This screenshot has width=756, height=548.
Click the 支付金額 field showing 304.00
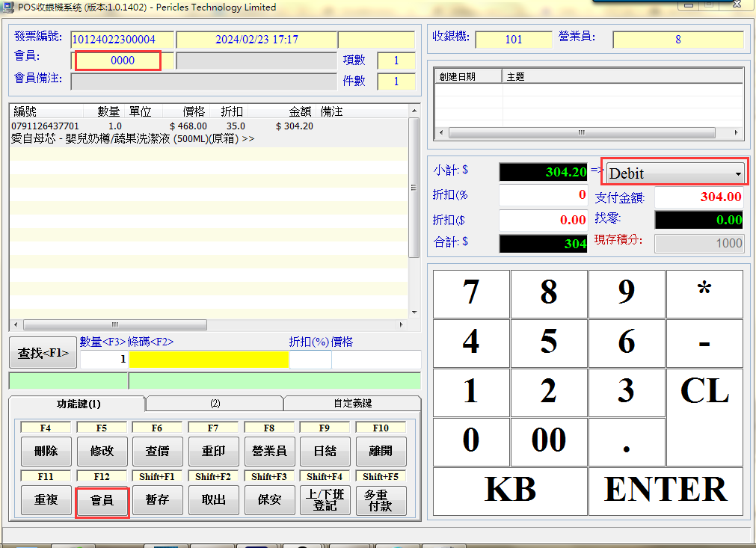698,197
